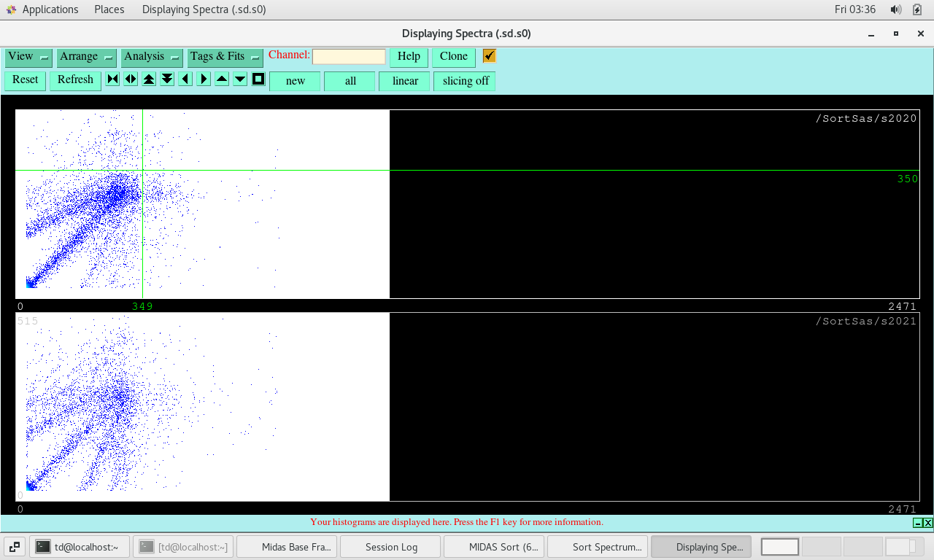The height and width of the screenshot is (560, 934).
Task: Toggle the 'slicing off' button
Action: point(465,81)
